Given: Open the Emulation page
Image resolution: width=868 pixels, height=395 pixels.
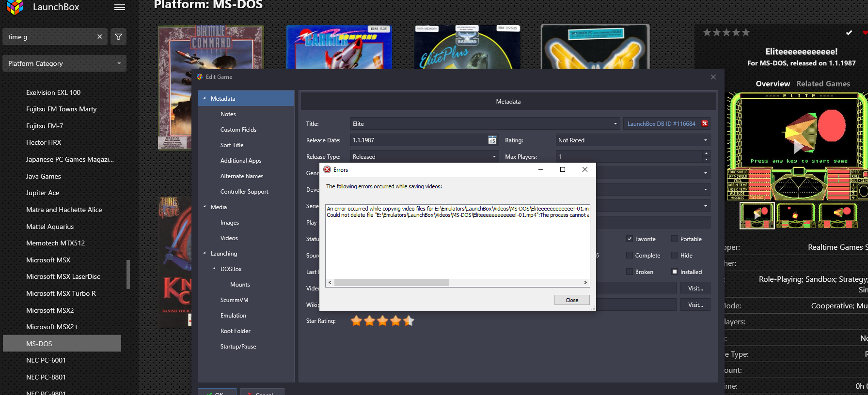Looking at the screenshot, I should tap(233, 316).
